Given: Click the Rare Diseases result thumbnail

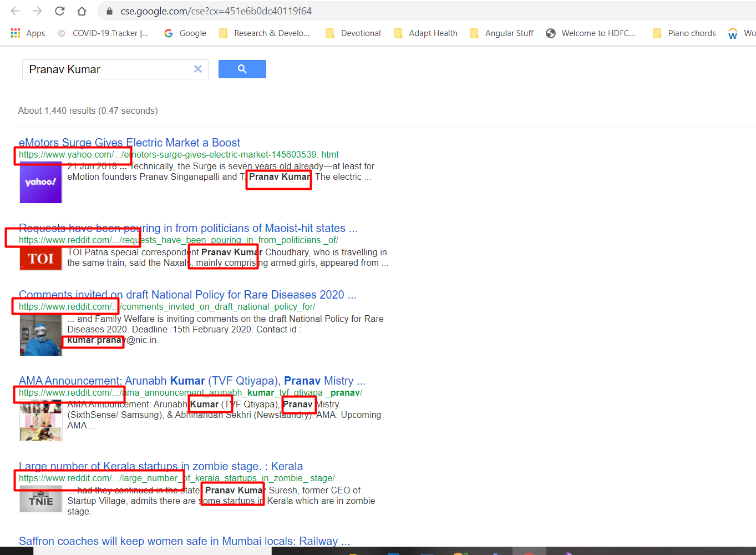Looking at the screenshot, I should click(x=41, y=335).
